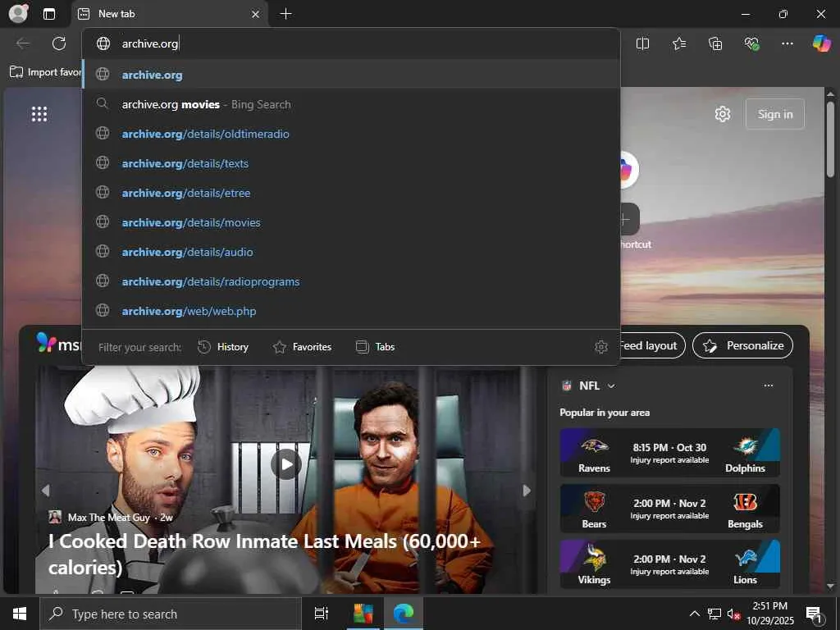Close the New tab tab
The height and width of the screenshot is (630, 840).
point(256,15)
